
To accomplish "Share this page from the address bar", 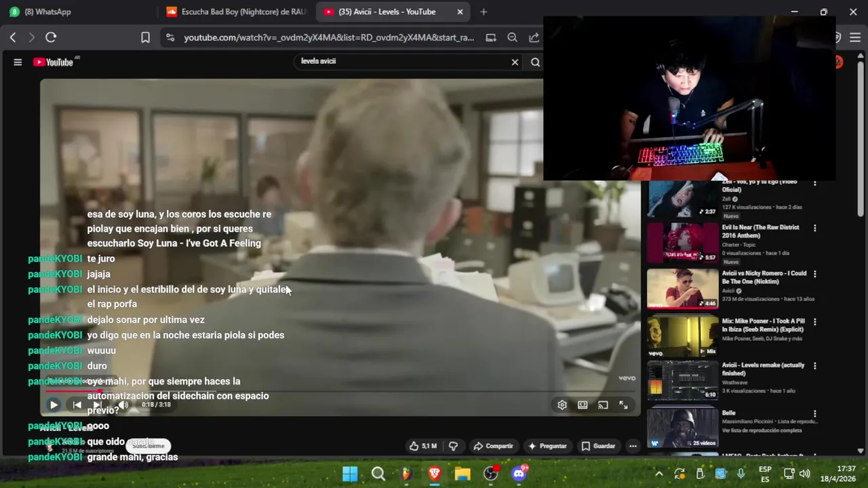I will click(534, 37).
